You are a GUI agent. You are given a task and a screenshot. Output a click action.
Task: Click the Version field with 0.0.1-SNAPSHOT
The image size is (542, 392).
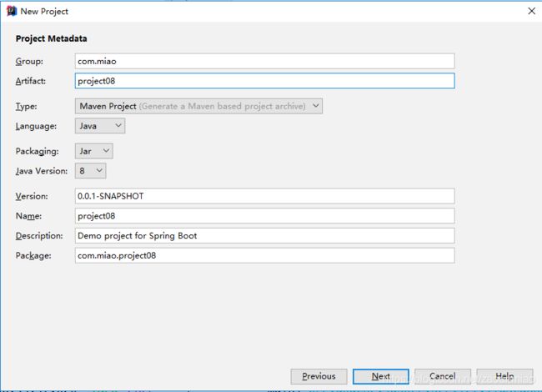265,196
